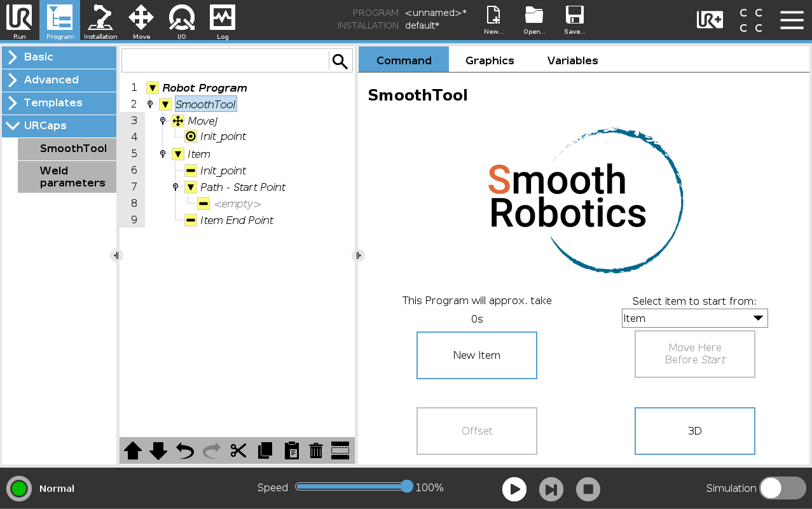812x509 pixels.
Task: Copy the selected program node
Action: point(265,451)
